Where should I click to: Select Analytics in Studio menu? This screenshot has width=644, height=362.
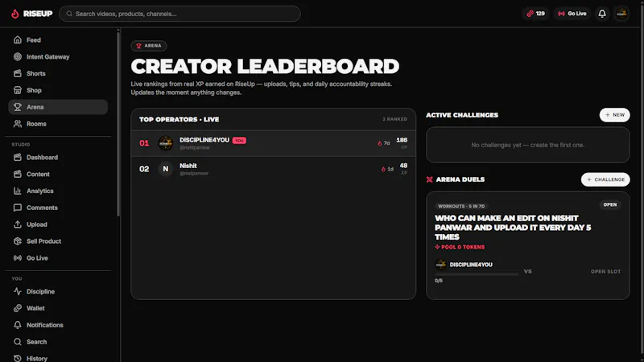click(58, 191)
